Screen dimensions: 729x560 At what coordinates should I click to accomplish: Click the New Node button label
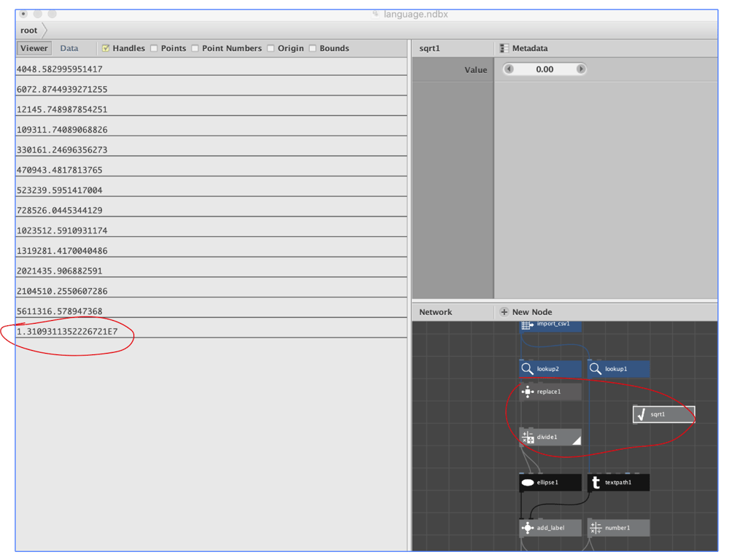click(x=532, y=312)
